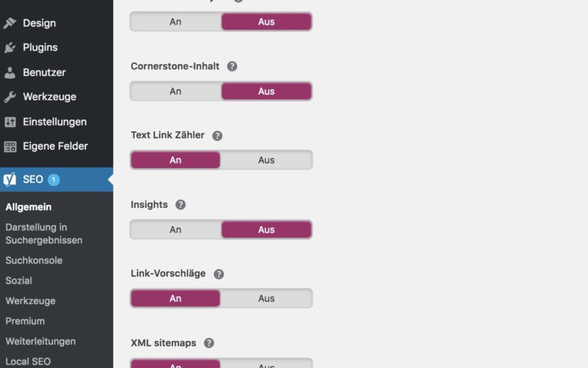Image resolution: width=588 pixels, height=368 pixels.
Task: Click the SEO notification badge showing 1
Action: [53, 180]
